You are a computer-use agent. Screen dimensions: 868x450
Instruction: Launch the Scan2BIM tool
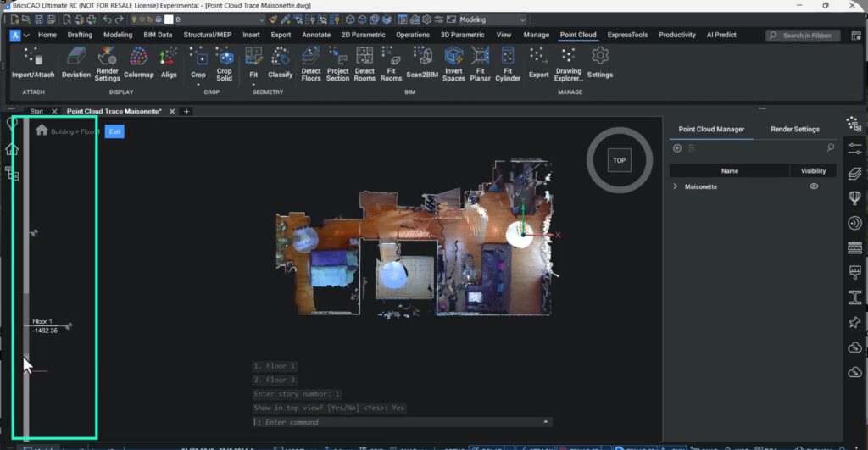[x=422, y=63]
